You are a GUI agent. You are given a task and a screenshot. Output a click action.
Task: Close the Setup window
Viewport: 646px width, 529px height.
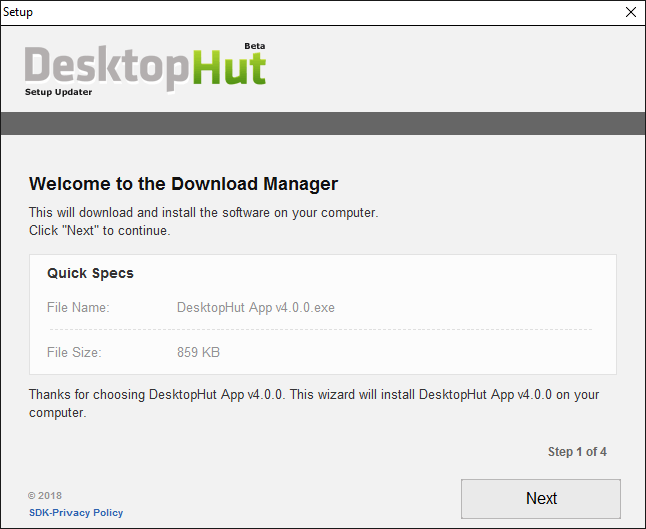(631, 12)
